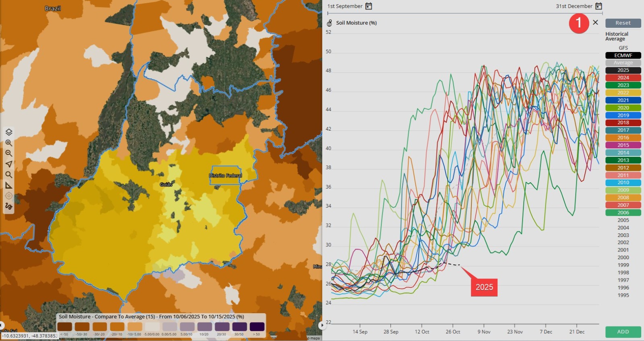
Task: Click the darkest purple >50 legend swatch
Action: (257, 326)
